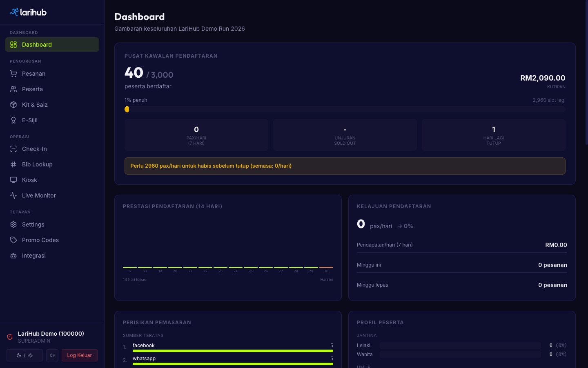588x368 pixels.
Task: Toggle sound with the speaker icon button
Action: click(x=52, y=355)
